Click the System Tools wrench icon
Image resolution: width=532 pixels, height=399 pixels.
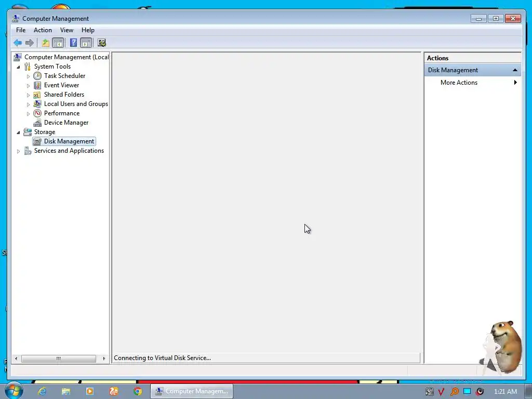tap(28, 66)
